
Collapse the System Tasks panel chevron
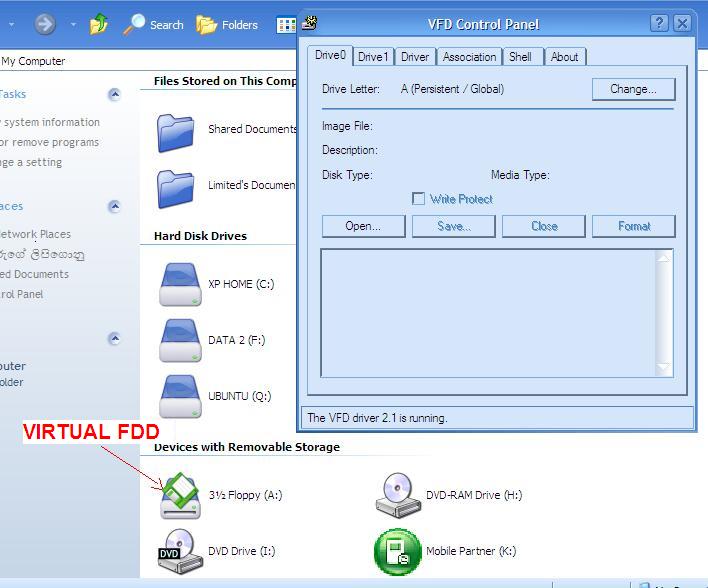pos(114,94)
